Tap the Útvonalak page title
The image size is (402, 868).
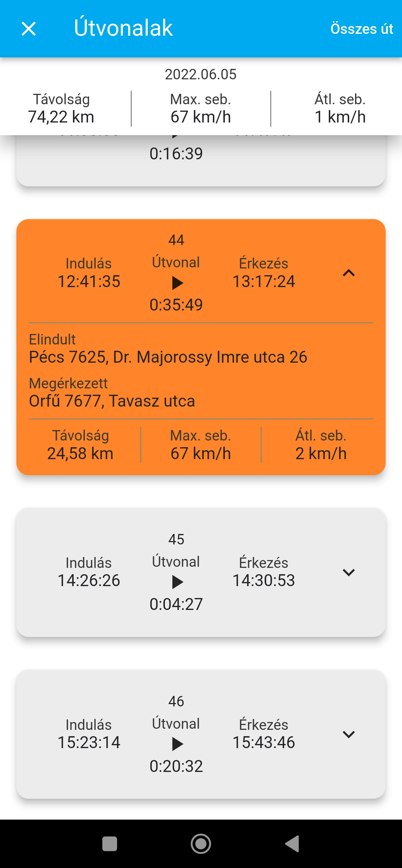point(123,28)
